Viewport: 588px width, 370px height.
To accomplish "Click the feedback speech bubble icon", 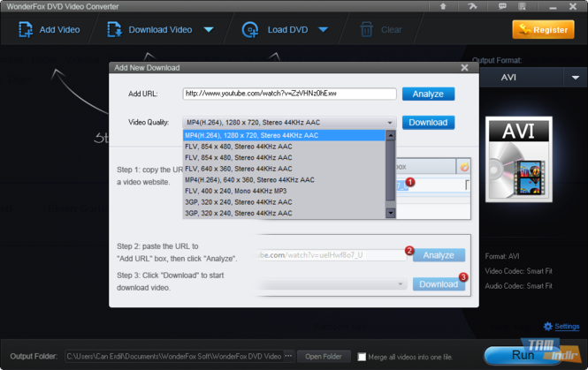I will (x=502, y=6).
